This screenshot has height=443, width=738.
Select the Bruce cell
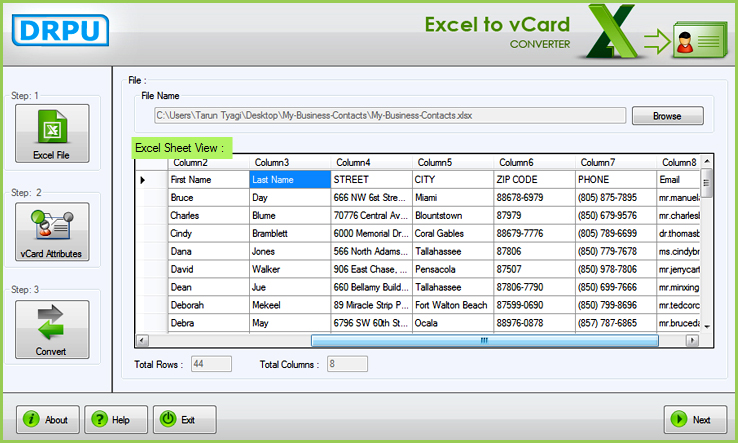[209, 198]
